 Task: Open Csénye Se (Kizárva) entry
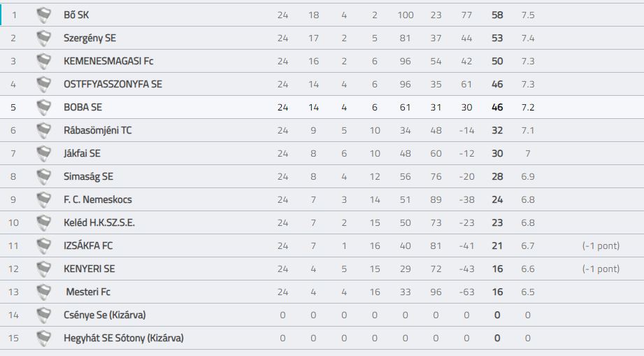coord(105,315)
